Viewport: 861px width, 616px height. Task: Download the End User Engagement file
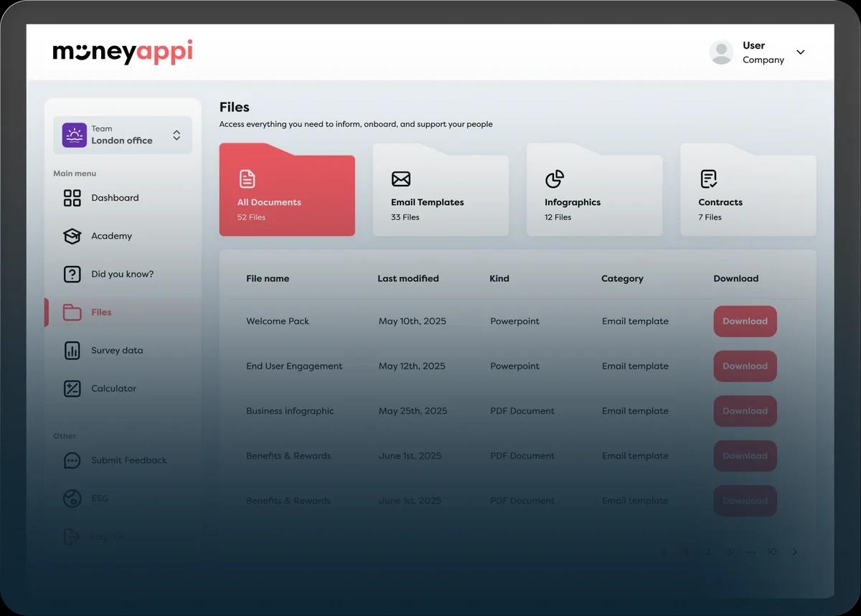(x=745, y=366)
